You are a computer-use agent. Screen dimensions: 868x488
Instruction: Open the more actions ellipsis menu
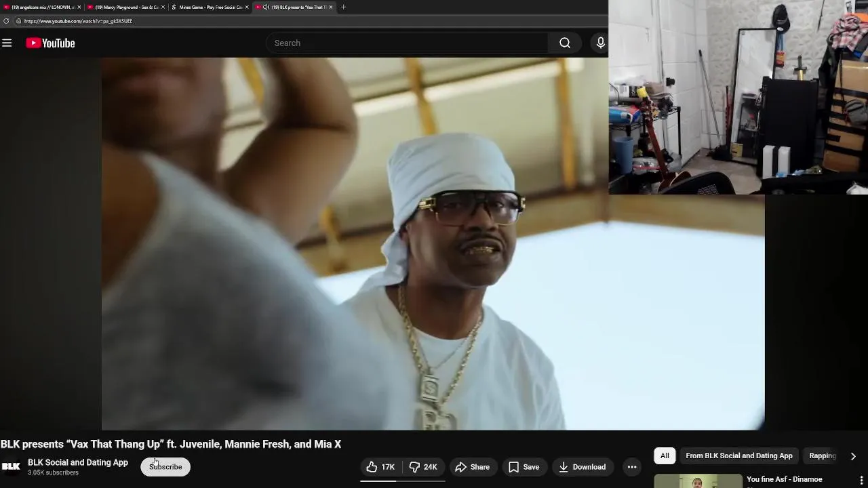[x=632, y=467]
